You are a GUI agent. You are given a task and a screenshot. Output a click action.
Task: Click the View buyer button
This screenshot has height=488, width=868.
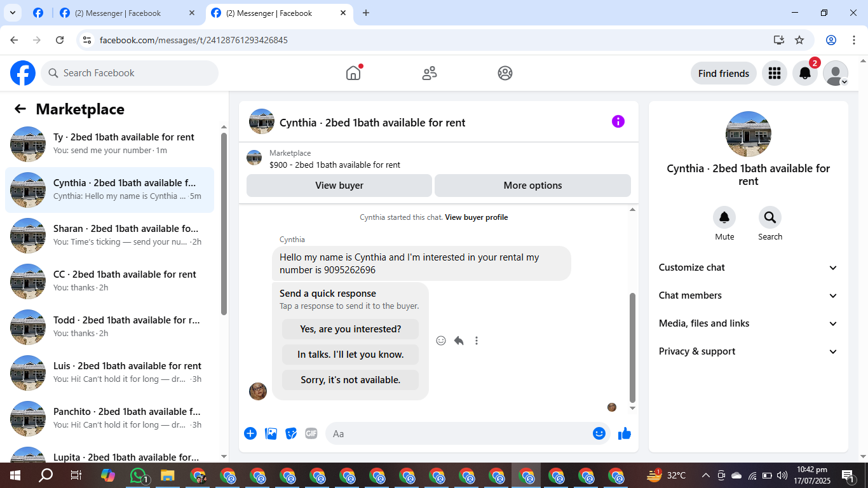click(x=339, y=186)
